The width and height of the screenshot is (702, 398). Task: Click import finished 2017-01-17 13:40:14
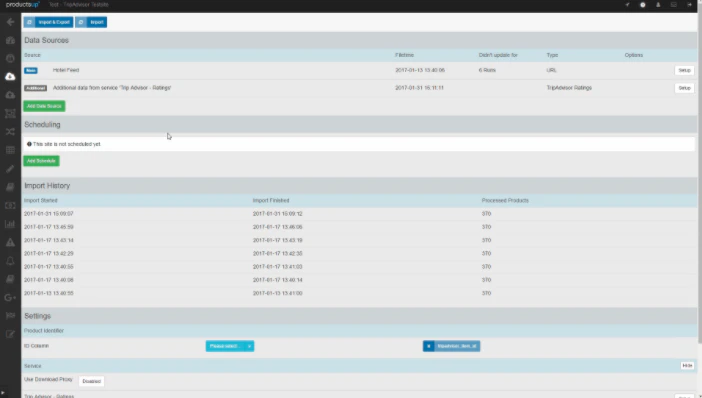[277, 280]
